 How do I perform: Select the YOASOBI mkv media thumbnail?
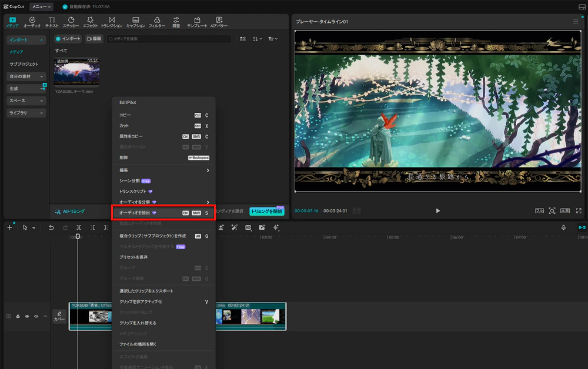(77, 72)
